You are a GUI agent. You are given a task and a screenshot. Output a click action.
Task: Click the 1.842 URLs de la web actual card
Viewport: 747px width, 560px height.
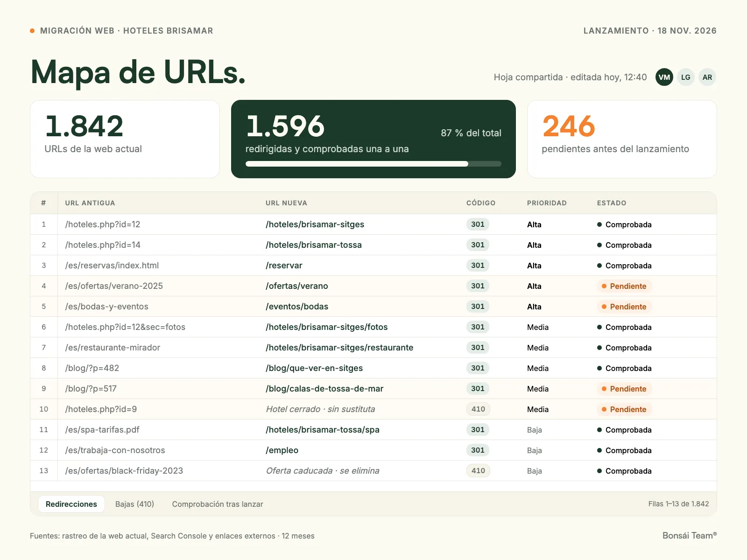pos(125,139)
